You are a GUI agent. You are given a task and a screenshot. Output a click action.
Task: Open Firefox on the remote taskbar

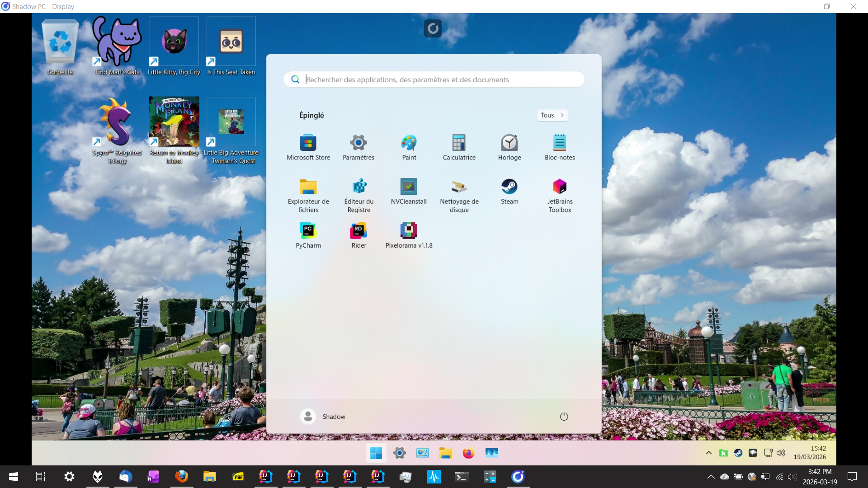(468, 453)
